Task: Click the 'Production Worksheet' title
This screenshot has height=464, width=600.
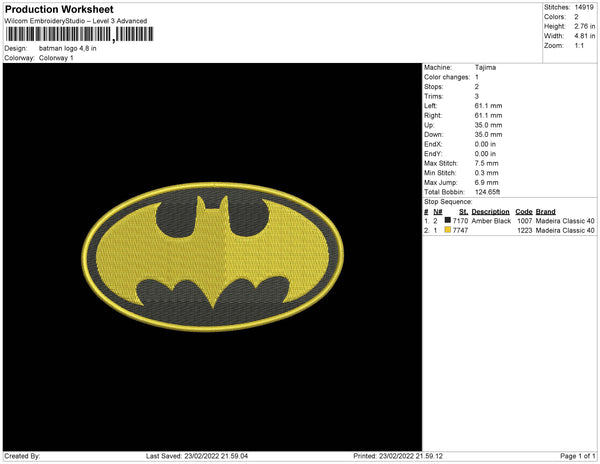Action: (x=59, y=9)
